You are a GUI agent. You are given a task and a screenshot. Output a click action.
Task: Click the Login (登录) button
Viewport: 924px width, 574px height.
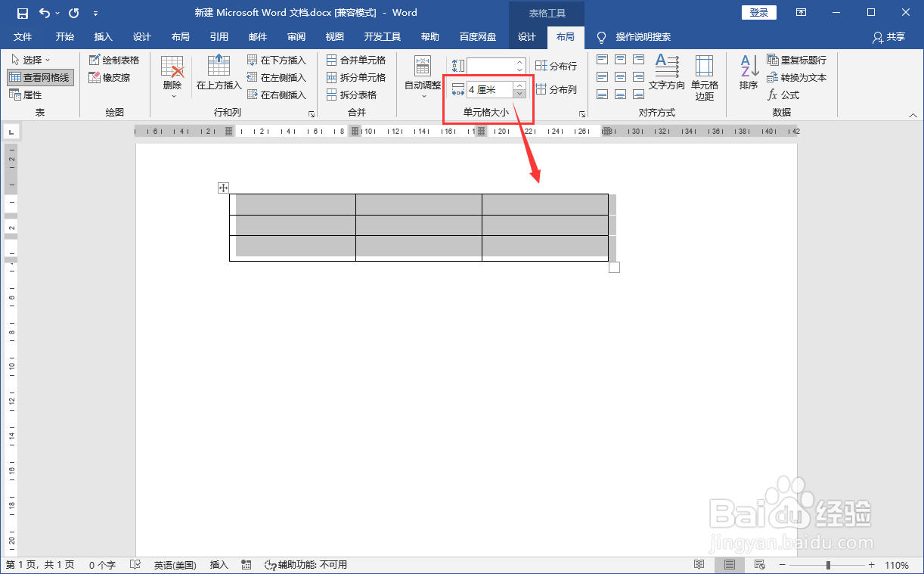coord(758,12)
